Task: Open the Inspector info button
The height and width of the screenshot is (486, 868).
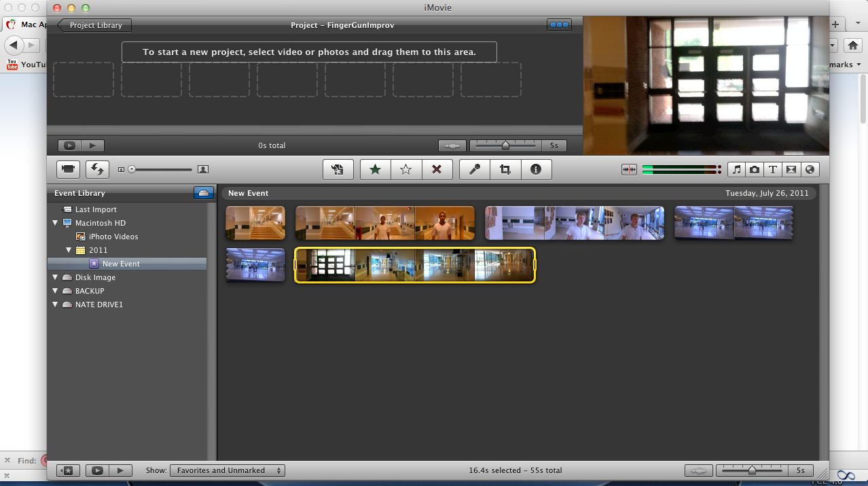Action: coord(536,169)
